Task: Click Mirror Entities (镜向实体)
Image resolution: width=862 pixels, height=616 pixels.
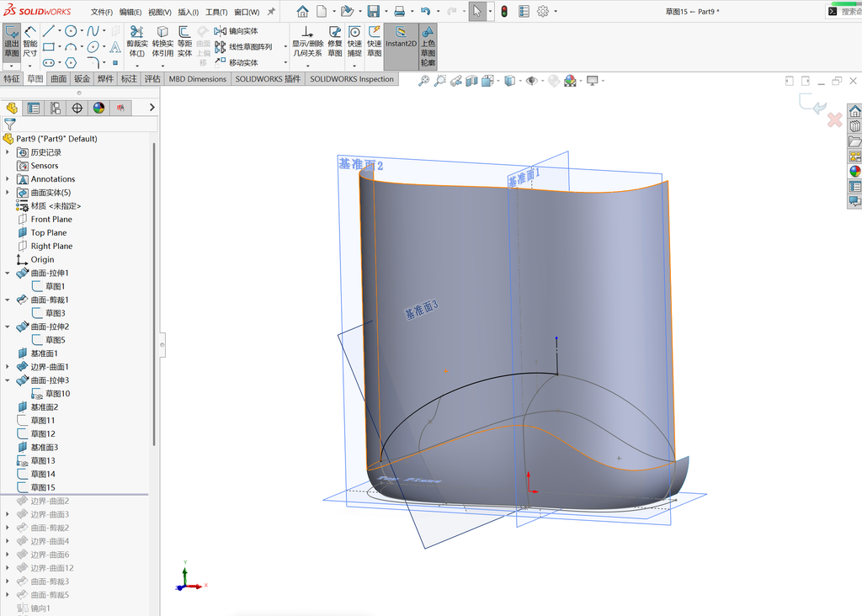Action: [237, 31]
